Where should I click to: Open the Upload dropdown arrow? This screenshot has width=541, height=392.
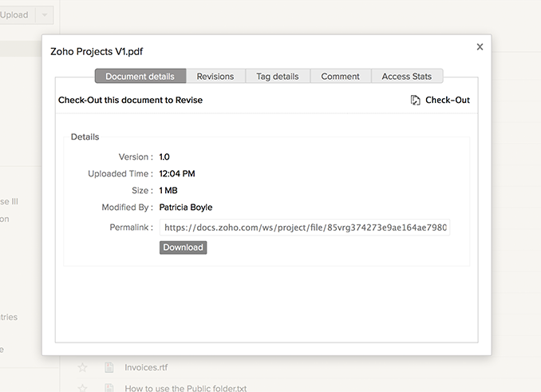pyautogui.click(x=45, y=15)
